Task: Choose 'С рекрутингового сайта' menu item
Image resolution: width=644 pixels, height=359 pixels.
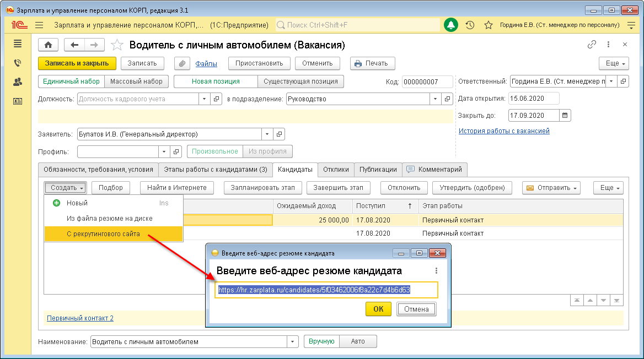Action: point(114,234)
